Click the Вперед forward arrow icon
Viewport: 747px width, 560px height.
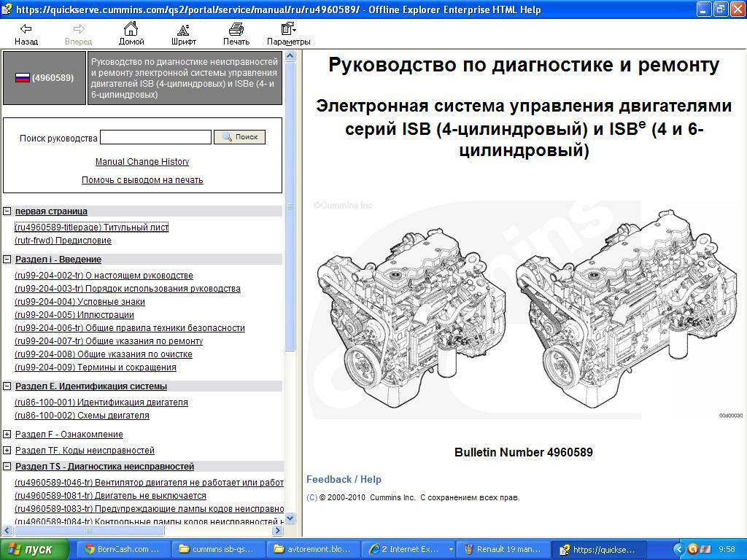[79, 29]
